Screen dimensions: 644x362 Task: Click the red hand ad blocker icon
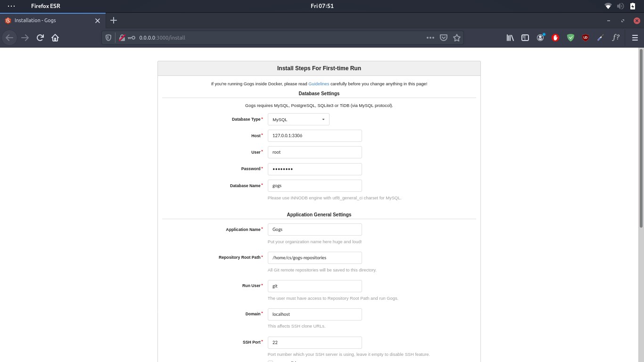(555, 38)
